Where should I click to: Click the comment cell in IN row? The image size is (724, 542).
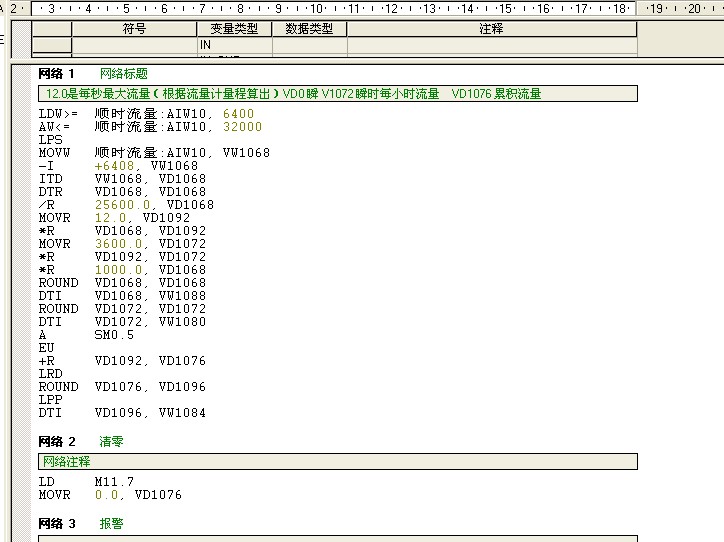pyautogui.click(x=491, y=45)
